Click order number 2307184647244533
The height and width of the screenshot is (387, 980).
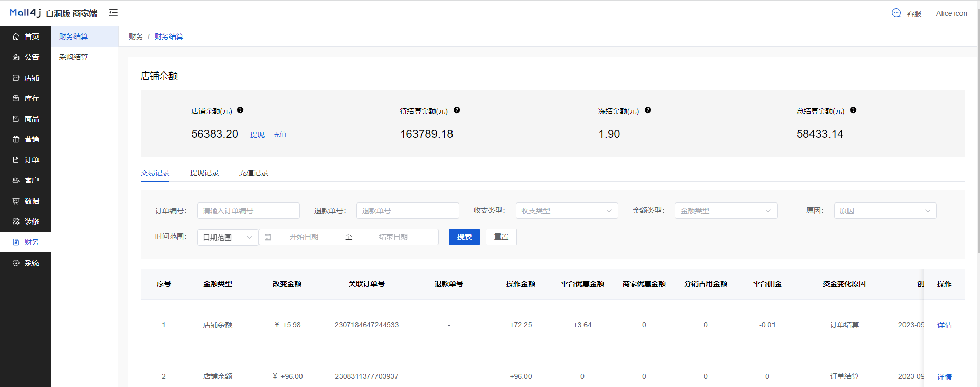[367, 325]
